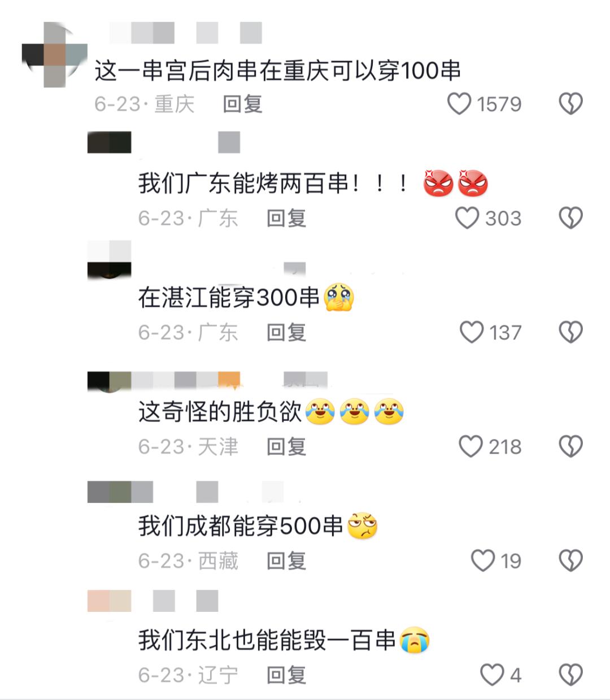Tap broken heart on 两百串 comment
Screen dimensions: 610x700
[x=570, y=219]
